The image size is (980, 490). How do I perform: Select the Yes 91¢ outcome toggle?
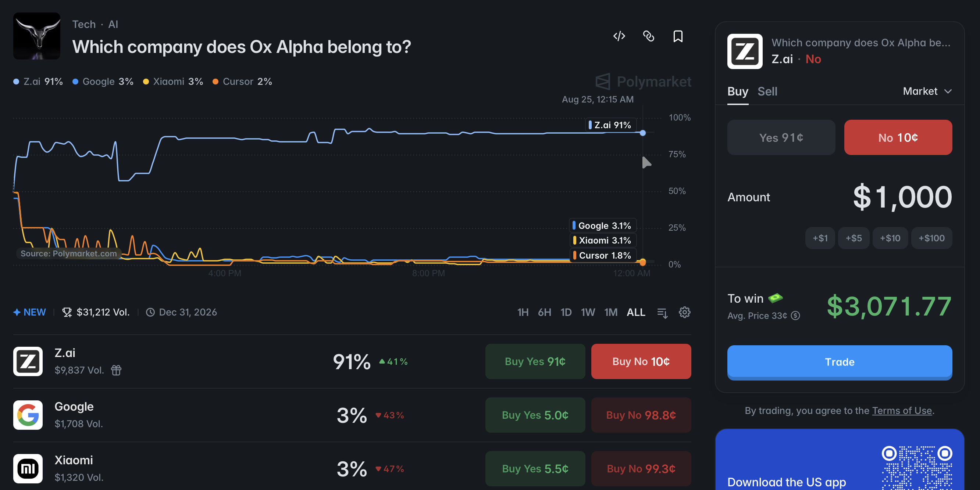pyautogui.click(x=781, y=137)
